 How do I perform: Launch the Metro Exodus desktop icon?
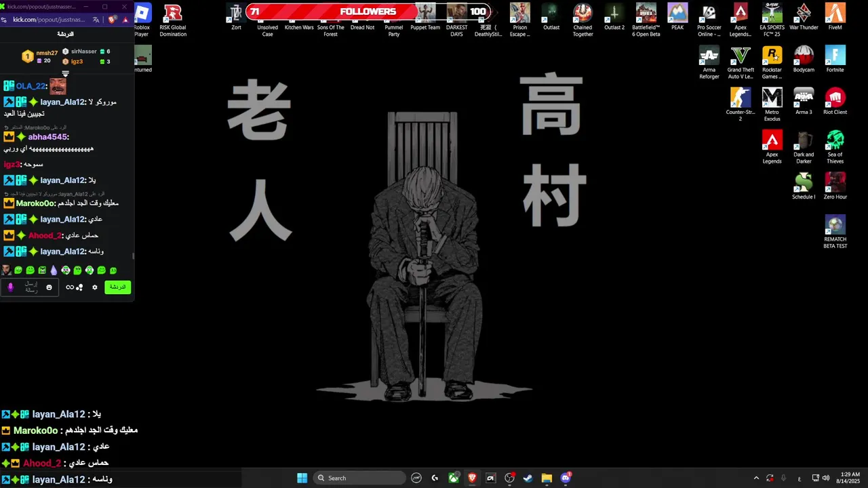pyautogui.click(x=772, y=104)
